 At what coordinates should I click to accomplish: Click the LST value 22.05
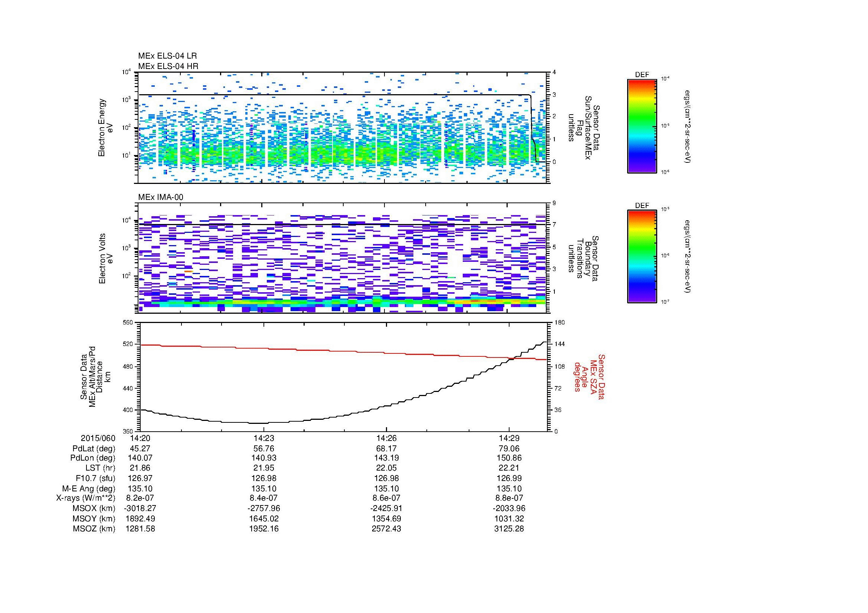(386, 468)
